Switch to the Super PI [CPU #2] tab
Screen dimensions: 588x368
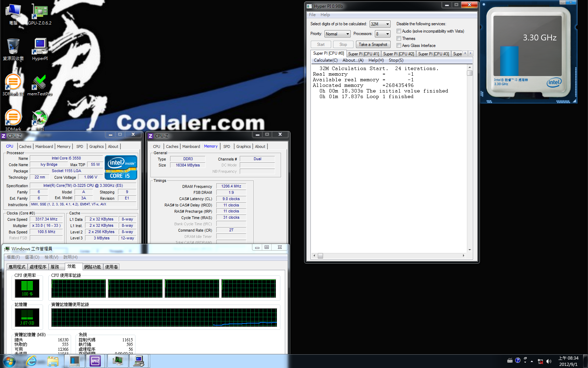coord(399,54)
